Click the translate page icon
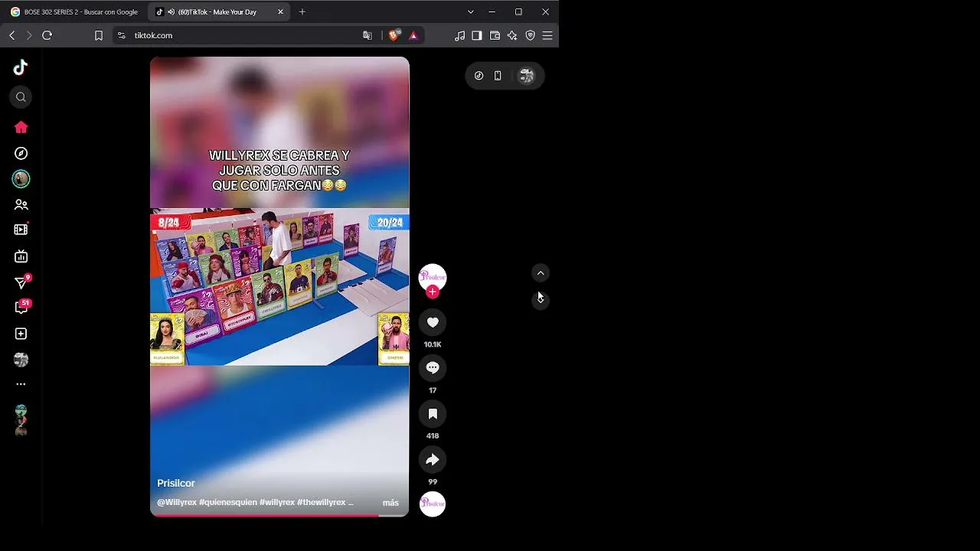Screen dimensions: 980x551 (x=367, y=35)
